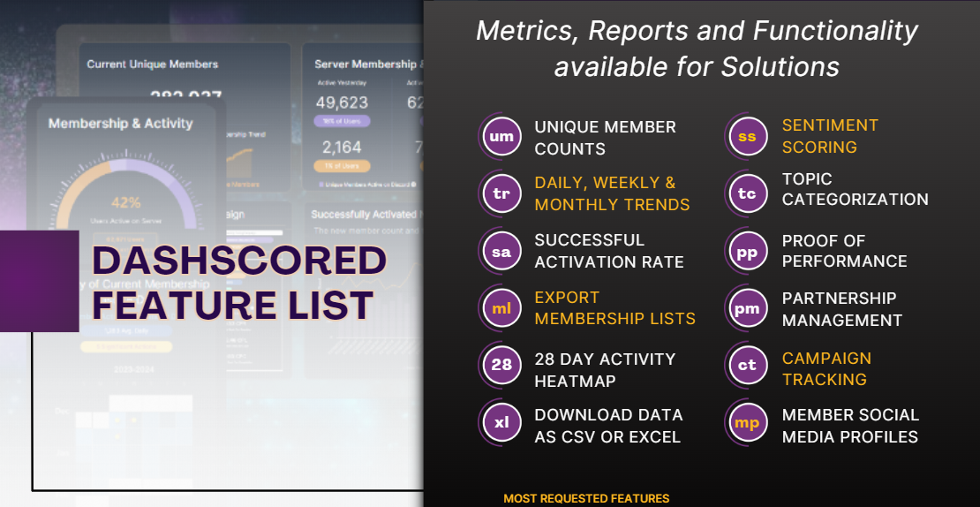Click the 2,164 value in Server Membership
This screenshot has height=507, width=980.
tap(342, 148)
